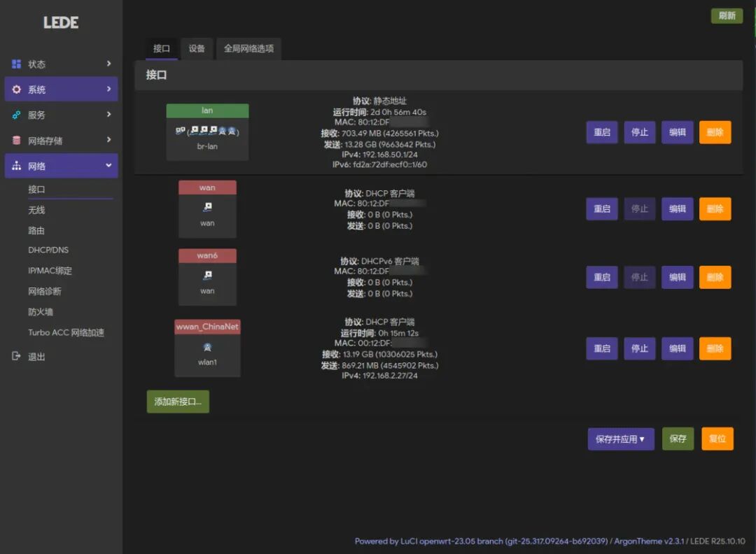Open the 网络诊断 submenu item

pos(45,292)
